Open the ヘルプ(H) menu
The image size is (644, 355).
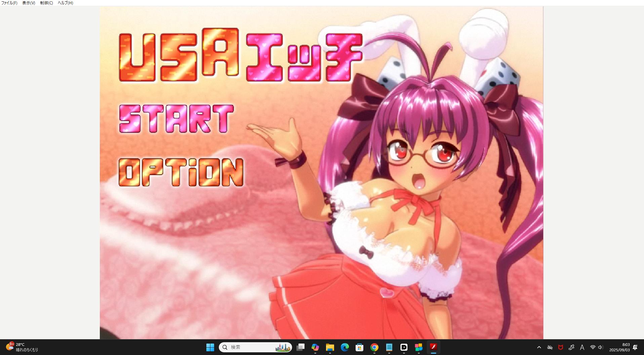[65, 3]
